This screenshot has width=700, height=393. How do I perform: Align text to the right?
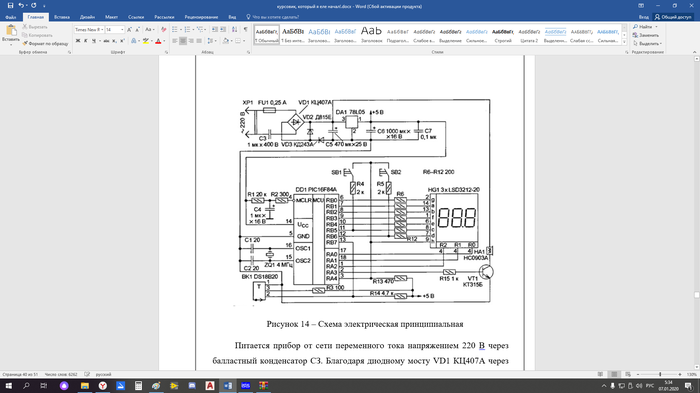pos(191,41)
